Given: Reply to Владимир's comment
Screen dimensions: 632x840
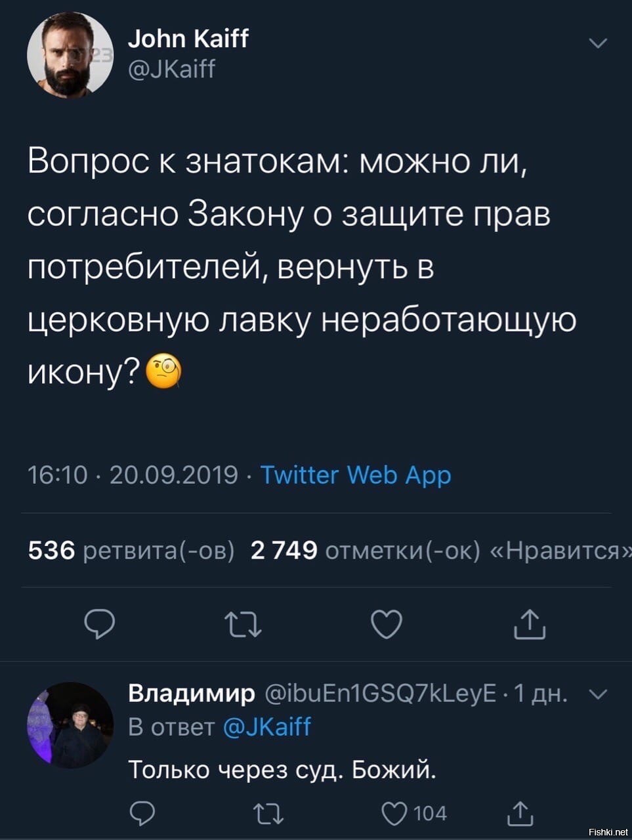Looking at the screenshot, I should click(x=141, y=814).
